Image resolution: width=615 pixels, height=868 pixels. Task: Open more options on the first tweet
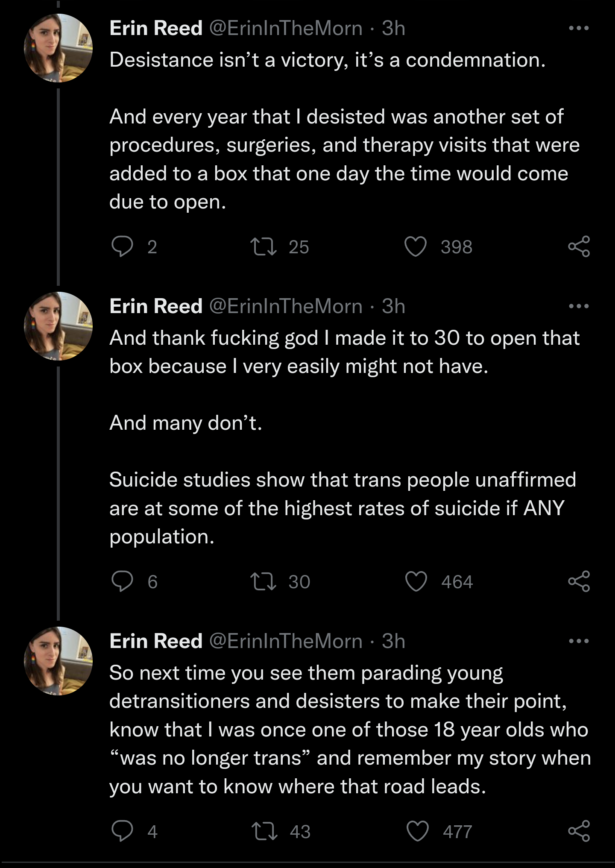tap(579, 28)
